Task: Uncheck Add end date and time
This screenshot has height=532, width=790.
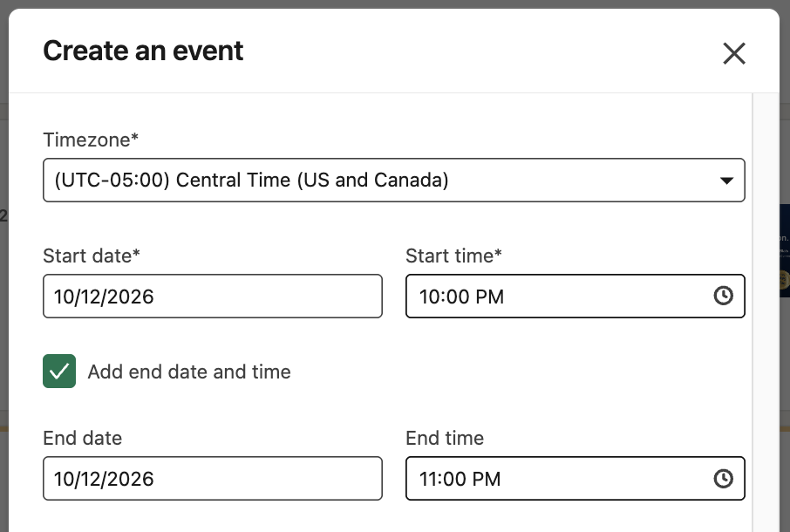Action: pyautogui.click(x=59, y=372)
